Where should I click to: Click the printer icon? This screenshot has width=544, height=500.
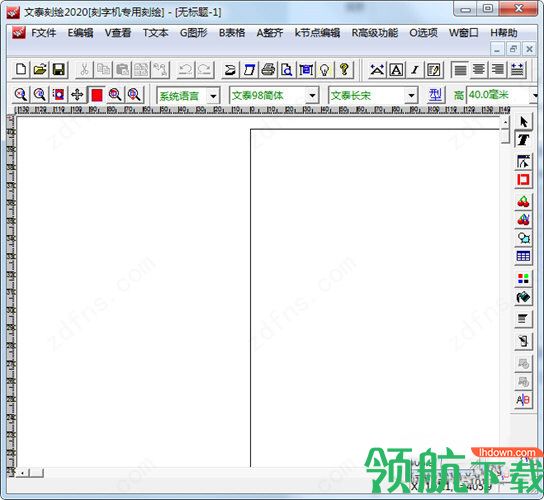268,69
